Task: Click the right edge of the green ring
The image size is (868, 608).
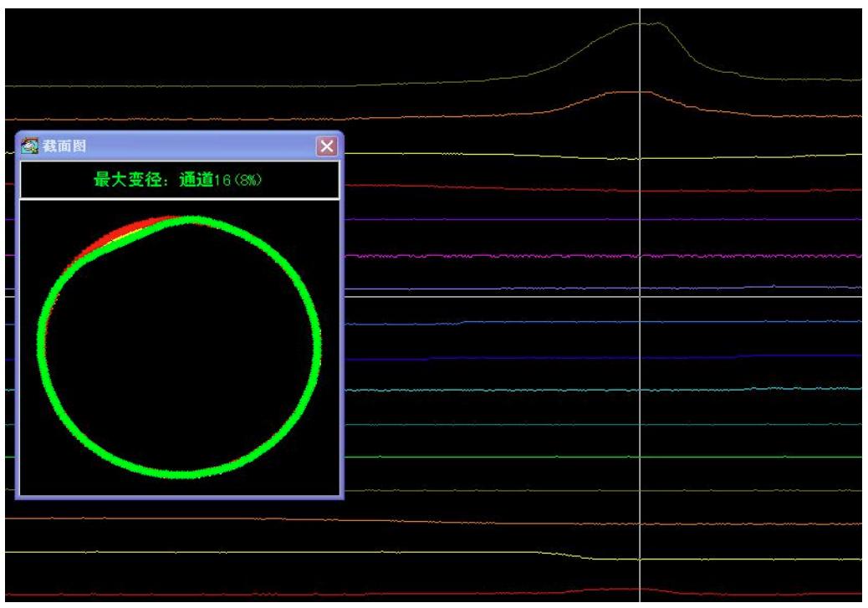Action: tap(315, 343)
